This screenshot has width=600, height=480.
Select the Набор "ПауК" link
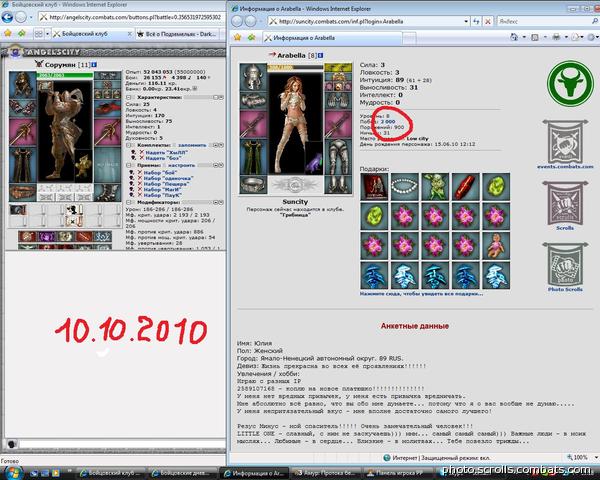[163, 195]
